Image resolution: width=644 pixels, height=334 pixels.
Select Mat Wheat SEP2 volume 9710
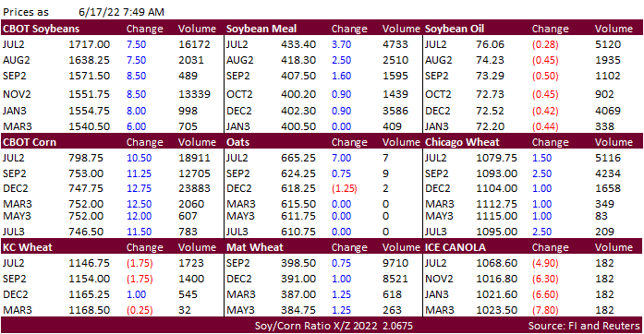coord(395,263)
